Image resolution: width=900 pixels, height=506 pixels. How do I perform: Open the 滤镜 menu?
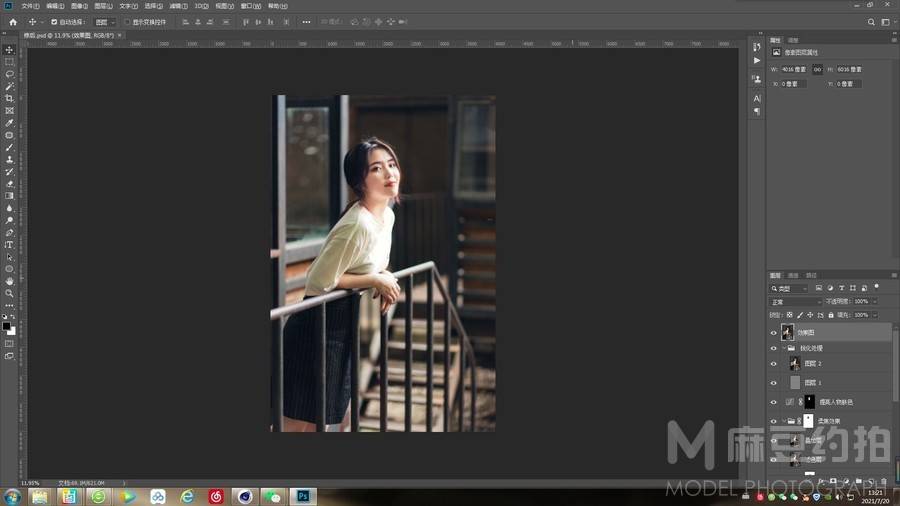[x=179, y=6]
